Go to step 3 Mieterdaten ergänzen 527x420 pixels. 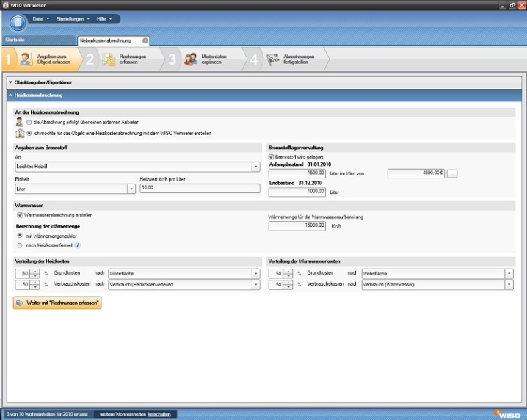tap(207, 59)
